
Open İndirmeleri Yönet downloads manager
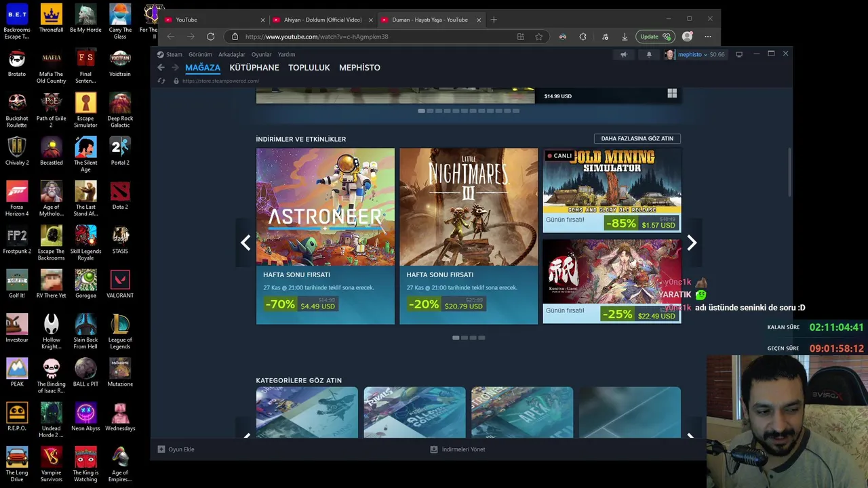point(458,449)
